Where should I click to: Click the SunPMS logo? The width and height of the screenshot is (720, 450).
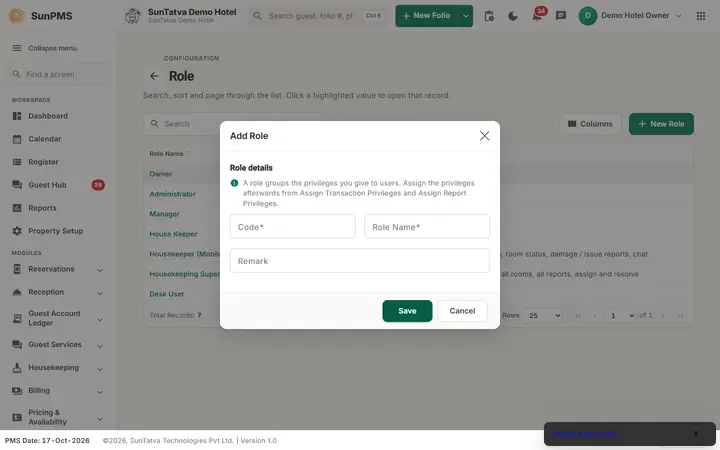pyautogui.click(x=17, y=16)
